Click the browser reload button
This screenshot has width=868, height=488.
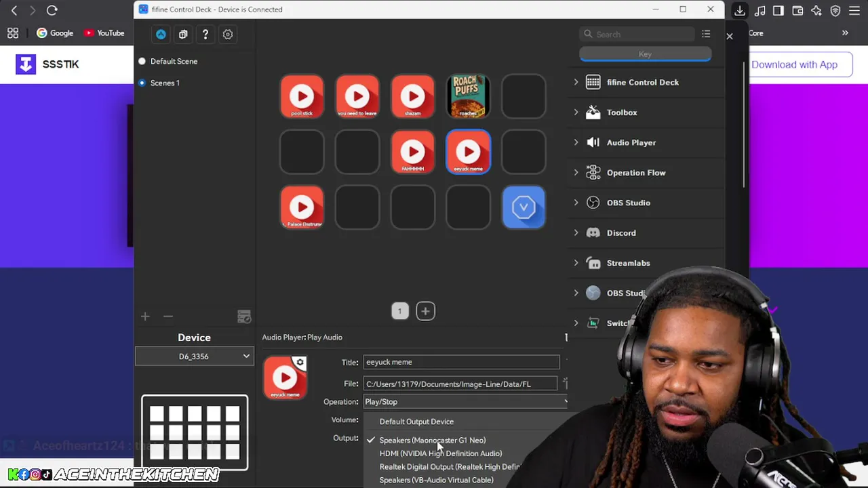pos(52,10)
